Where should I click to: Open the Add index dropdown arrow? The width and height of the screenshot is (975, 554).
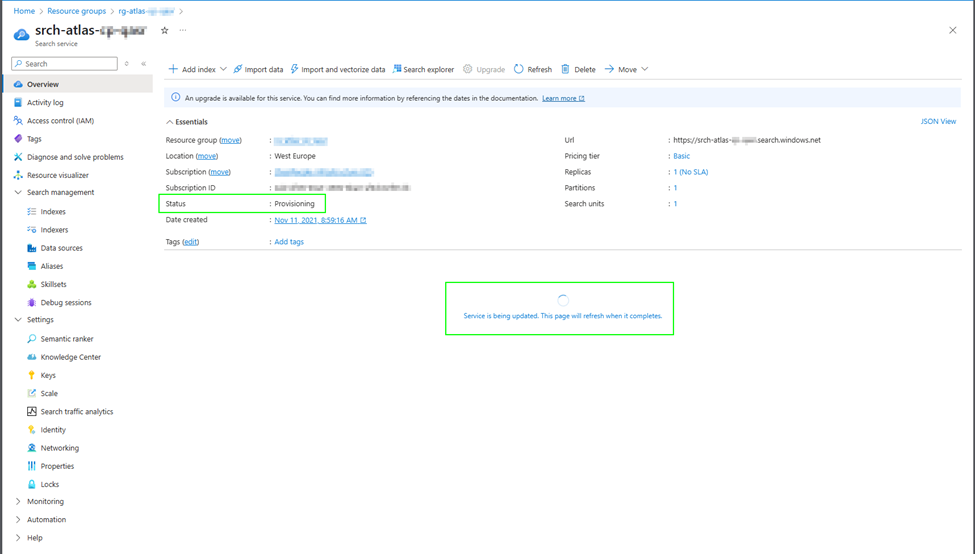[223, 69]
